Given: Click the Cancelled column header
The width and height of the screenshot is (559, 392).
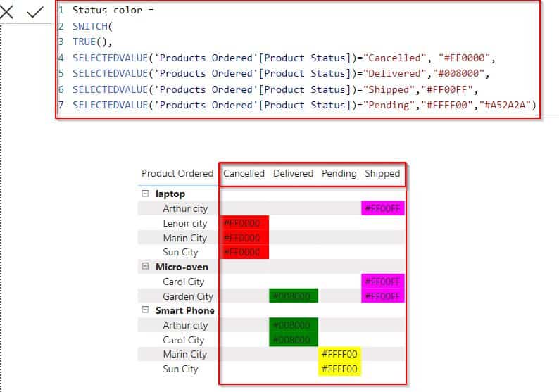Looking at the screenshot, I should (x=244, y=173).
